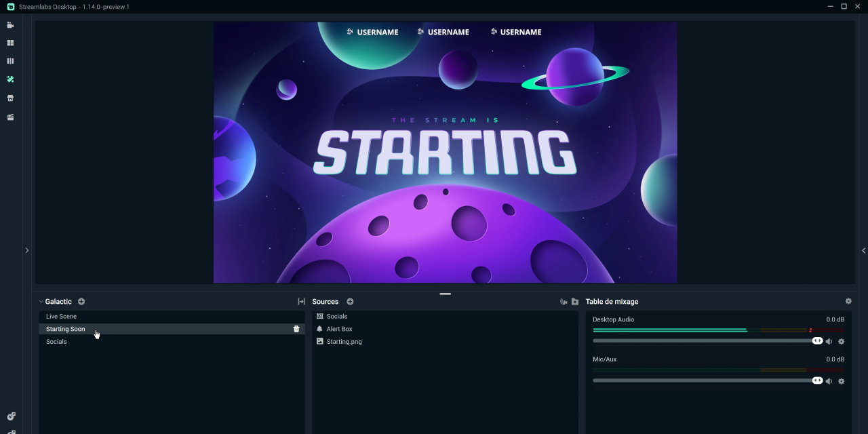This screenshot has width=868, height=434.
Task: Expand the right side panel arrow
Action: click(x=863, y=250)
